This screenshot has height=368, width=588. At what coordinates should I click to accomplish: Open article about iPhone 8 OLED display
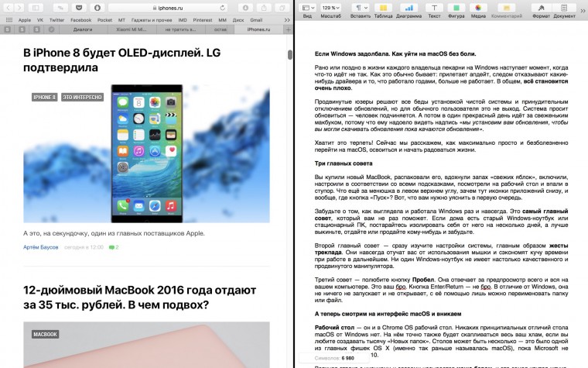tap(122, 60)
